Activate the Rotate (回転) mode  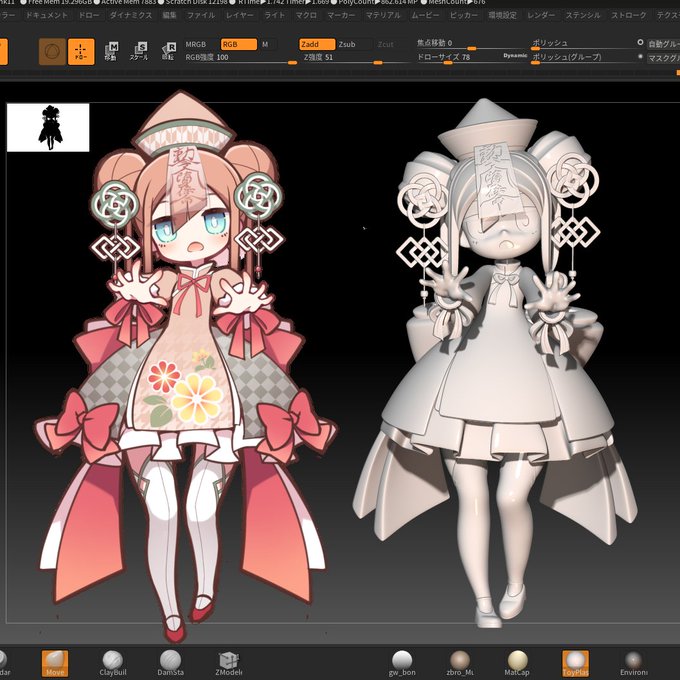168,51
